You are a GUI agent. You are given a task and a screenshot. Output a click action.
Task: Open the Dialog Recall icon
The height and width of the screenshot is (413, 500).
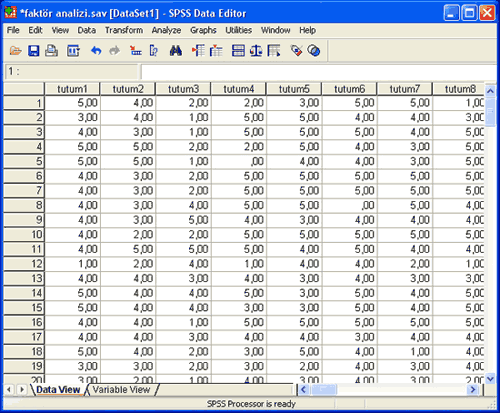(x=73, y=51)
